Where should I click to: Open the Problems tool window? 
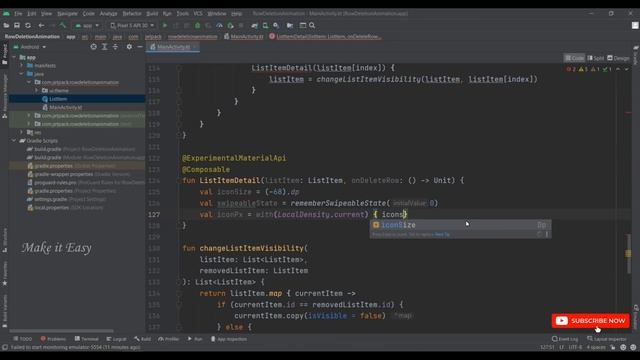[x=53, y=339]
